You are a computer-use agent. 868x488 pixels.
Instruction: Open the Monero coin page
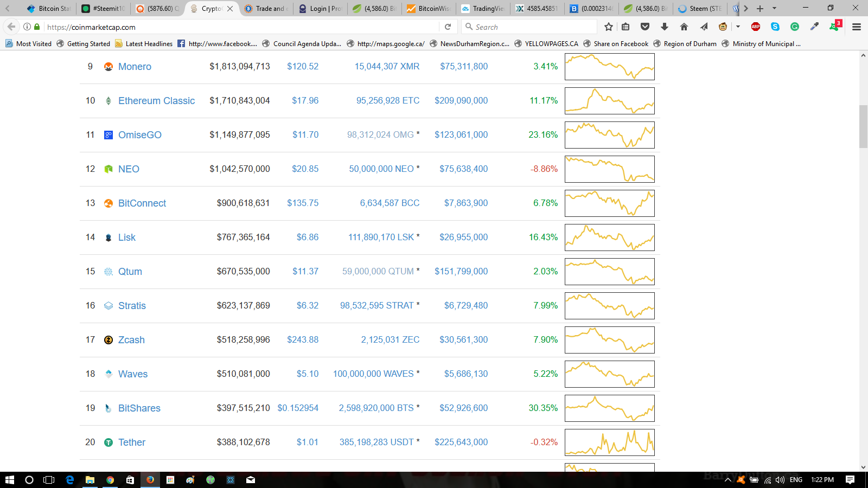click(135, 67)
